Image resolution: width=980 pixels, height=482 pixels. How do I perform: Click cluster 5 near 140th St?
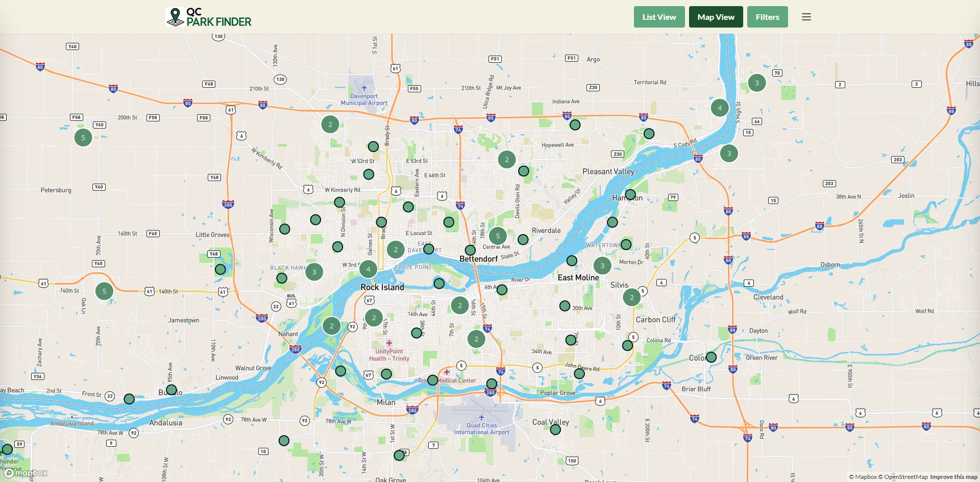[x=104, y=291]
